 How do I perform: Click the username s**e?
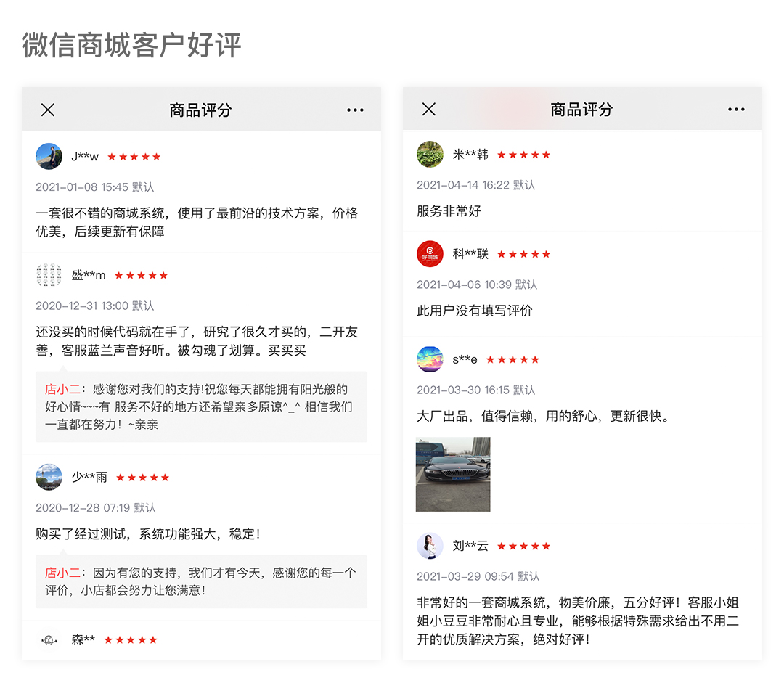[x=465, y=359]
